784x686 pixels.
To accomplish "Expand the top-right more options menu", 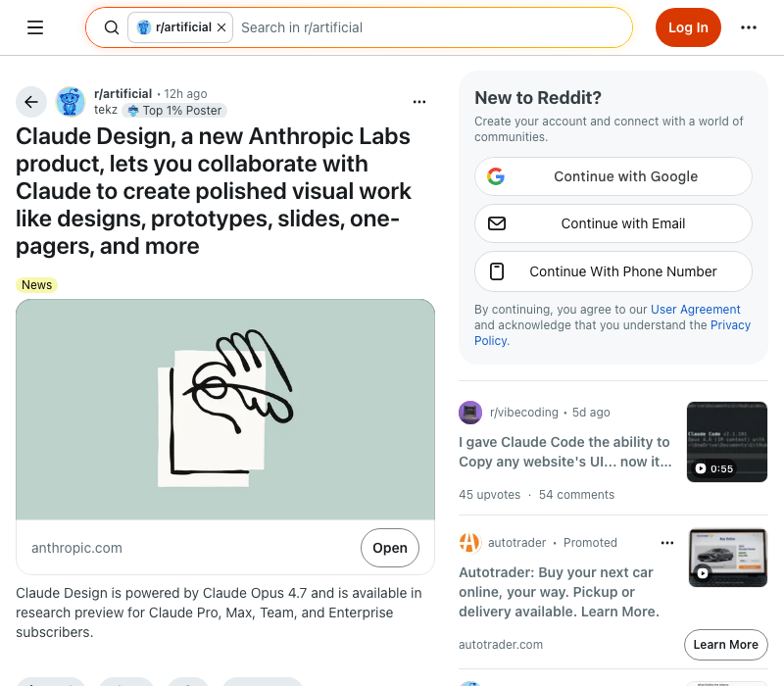I will click(749, 27).
